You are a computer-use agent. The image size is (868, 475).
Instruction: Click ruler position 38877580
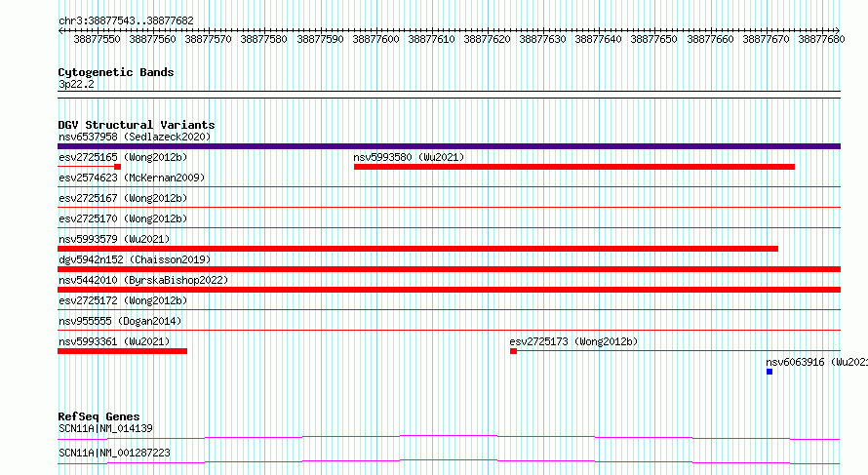(x=263, y=39)
